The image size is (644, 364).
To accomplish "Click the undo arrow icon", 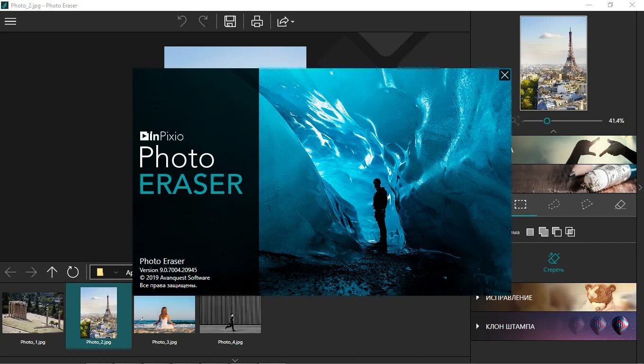I will click(182, 21).
